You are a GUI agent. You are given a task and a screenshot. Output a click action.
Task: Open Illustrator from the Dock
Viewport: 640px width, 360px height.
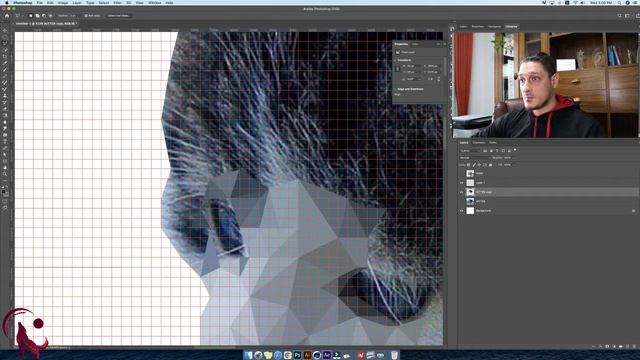[307, 355]
